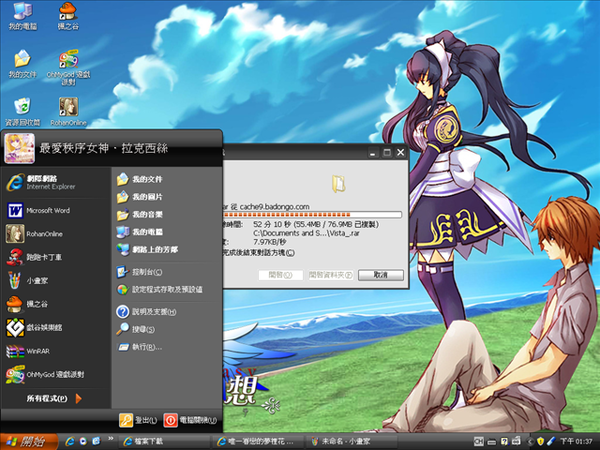Open 控制台(C) from the Start menu

140,272
